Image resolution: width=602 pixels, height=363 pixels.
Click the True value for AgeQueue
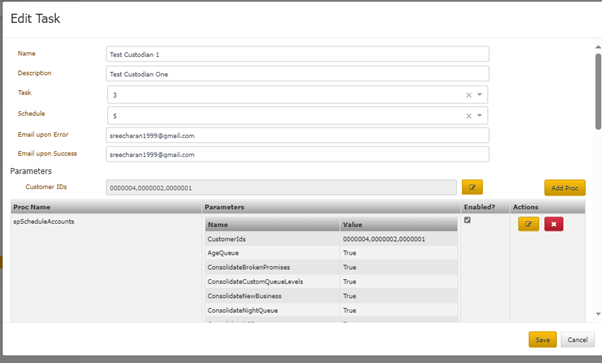tap(349, 253)
